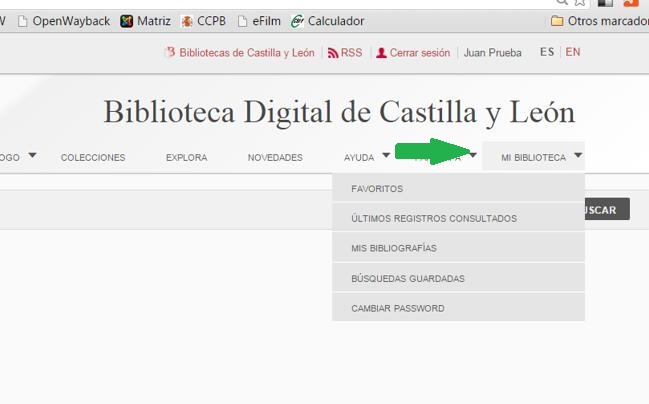Open the MI BIBLIOTECA menu
This screenshot has width=649, height=404.
pyautogui.click(x=534, y=158)
